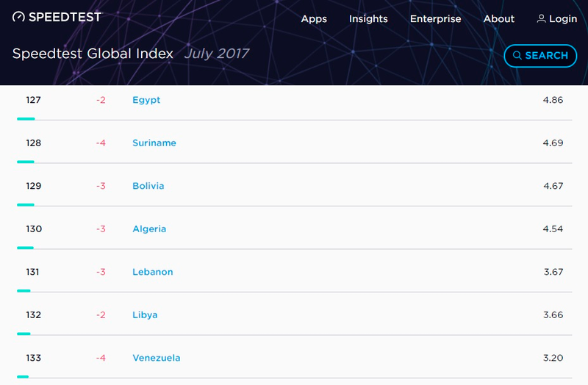The width and height of the screenshot is (588, 385).
Task: Click the rank number 132
Action: [x=33, y=315]
